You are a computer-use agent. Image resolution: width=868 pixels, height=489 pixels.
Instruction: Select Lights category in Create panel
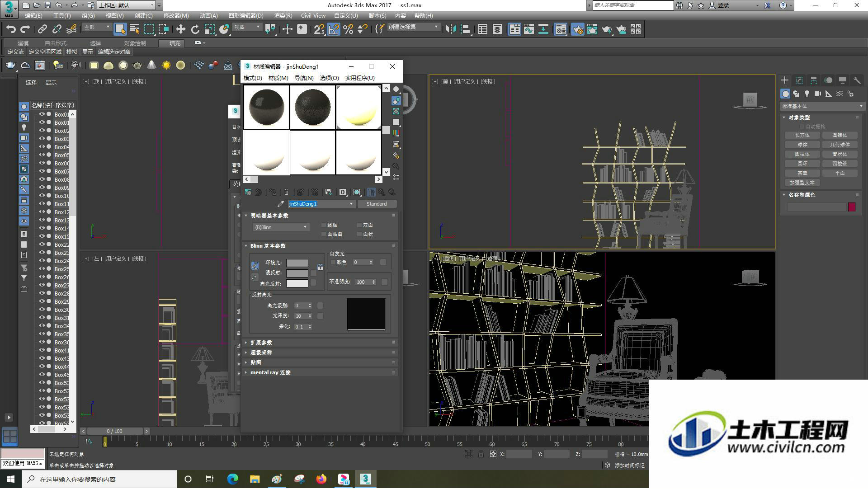(x=807, y=94)
